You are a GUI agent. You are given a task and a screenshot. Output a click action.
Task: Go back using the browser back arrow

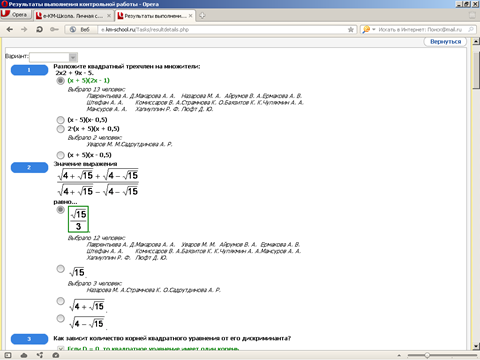pyautogui.click(x=10, y=29)
